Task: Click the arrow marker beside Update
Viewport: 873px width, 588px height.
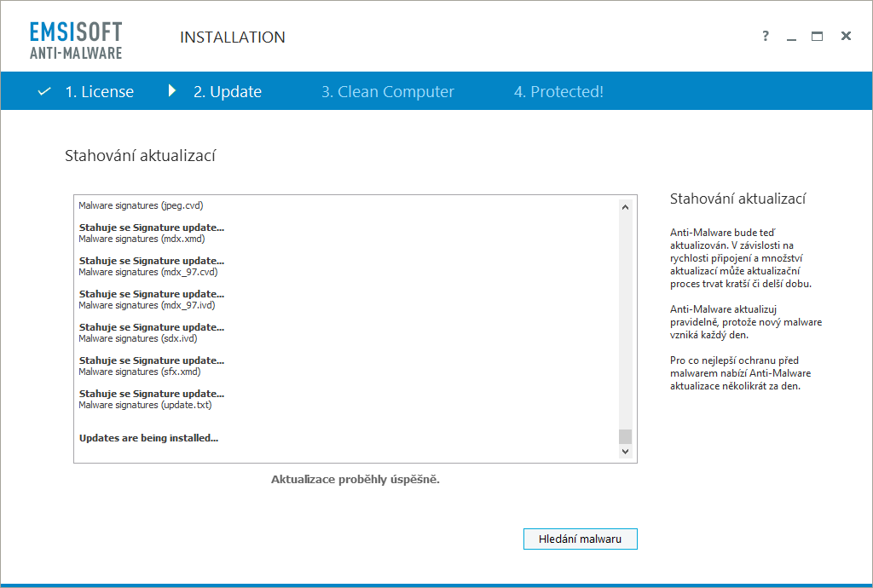Action: click(x=172, y=90)
